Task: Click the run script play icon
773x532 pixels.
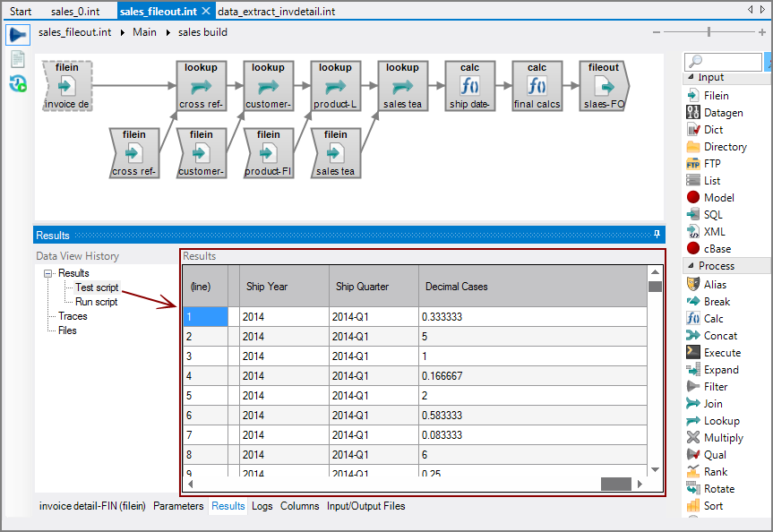Action: coord(17,35)
